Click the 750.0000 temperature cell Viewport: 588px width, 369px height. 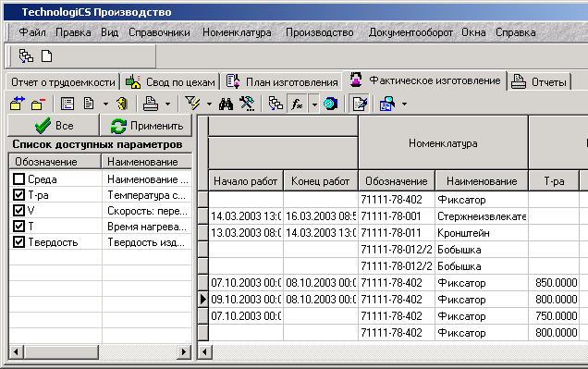pyautogui.click(x=554, y=315)
